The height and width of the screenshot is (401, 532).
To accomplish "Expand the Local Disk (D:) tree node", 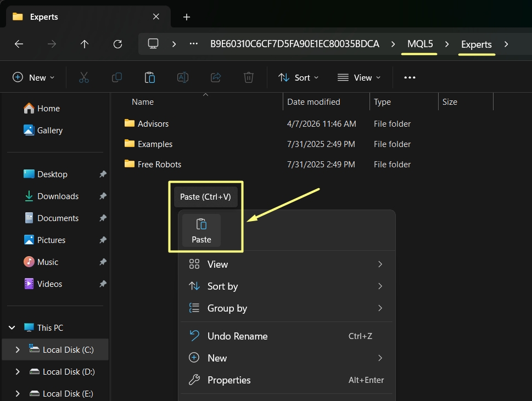I will pyautogui.click(x=18, y=372).
